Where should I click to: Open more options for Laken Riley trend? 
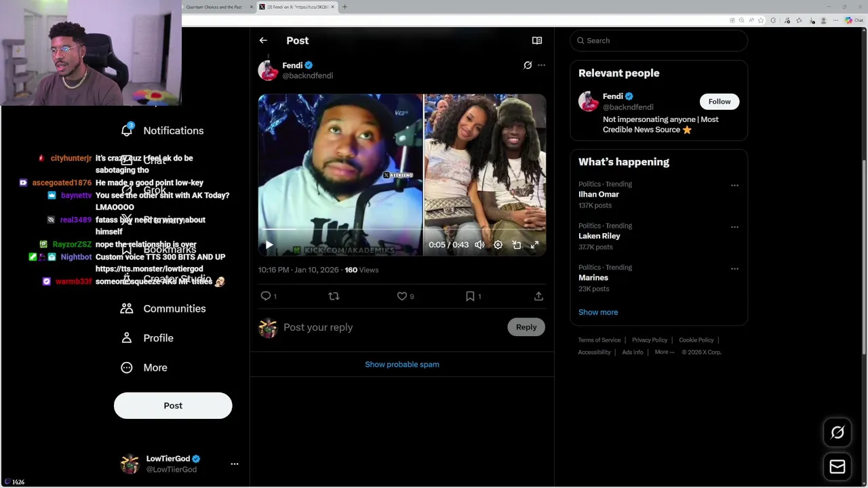click(734, 227)
